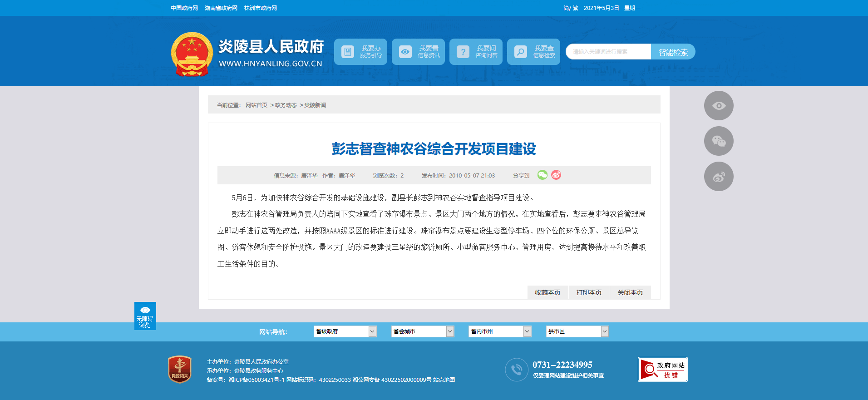Share article via red Weibo icon
The width and height of the screenshot is (868, 400).
pyautogui.click(x=556, y=175)
